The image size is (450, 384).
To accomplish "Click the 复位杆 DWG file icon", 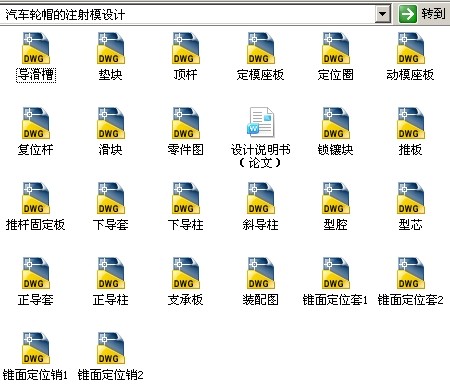I will pyautogui.click(x=36, y=123).
